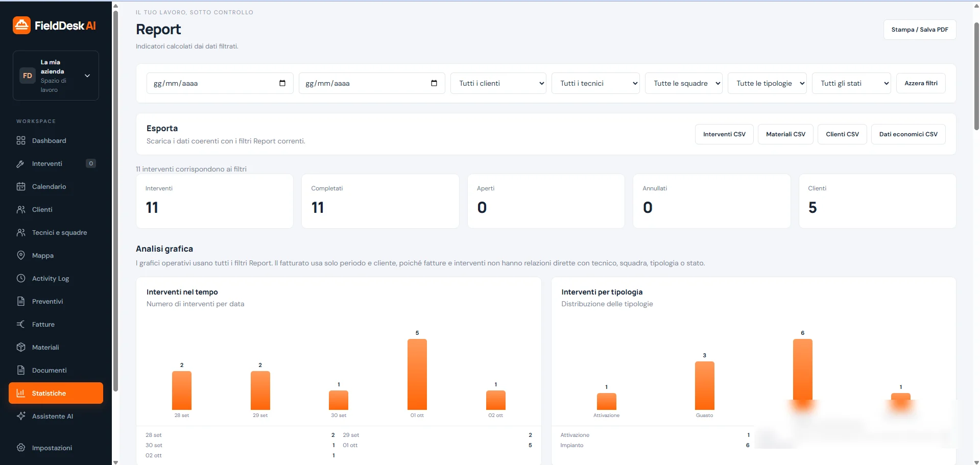Click the Mappa pin icon
This screenshot has height=465, width=980.
click(x=21, y=255)
